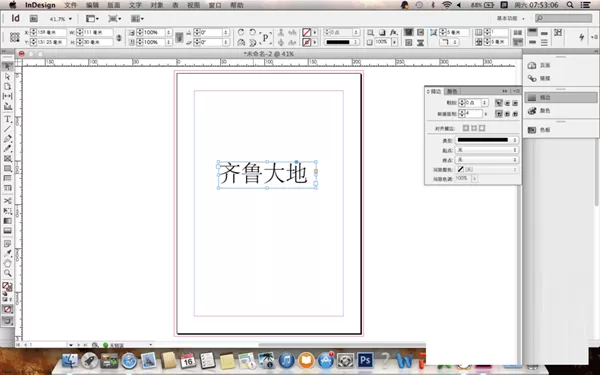Select the Type tool in the toolbox
The image size is (600, 375).
tap(7, 119)
